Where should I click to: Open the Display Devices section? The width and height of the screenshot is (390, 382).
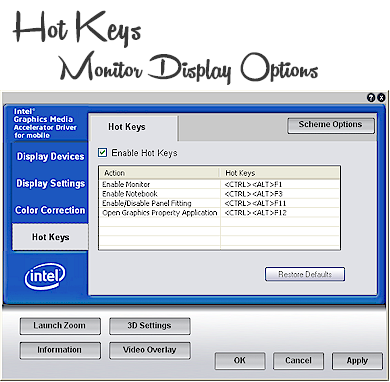tap(50, 156)
